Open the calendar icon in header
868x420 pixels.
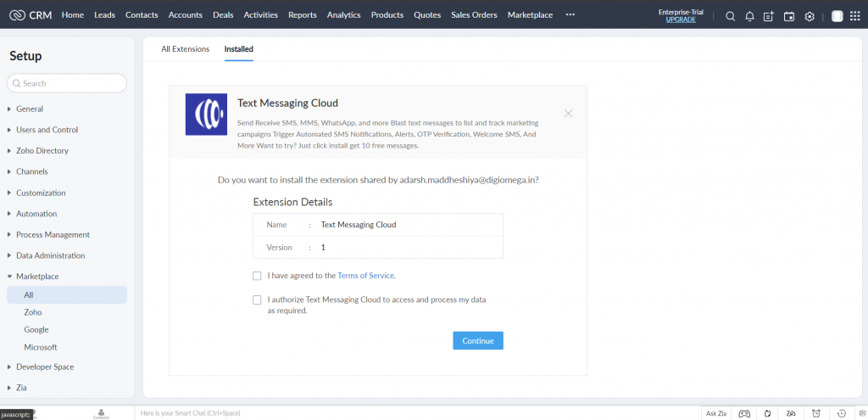click(x=789, y=16)
